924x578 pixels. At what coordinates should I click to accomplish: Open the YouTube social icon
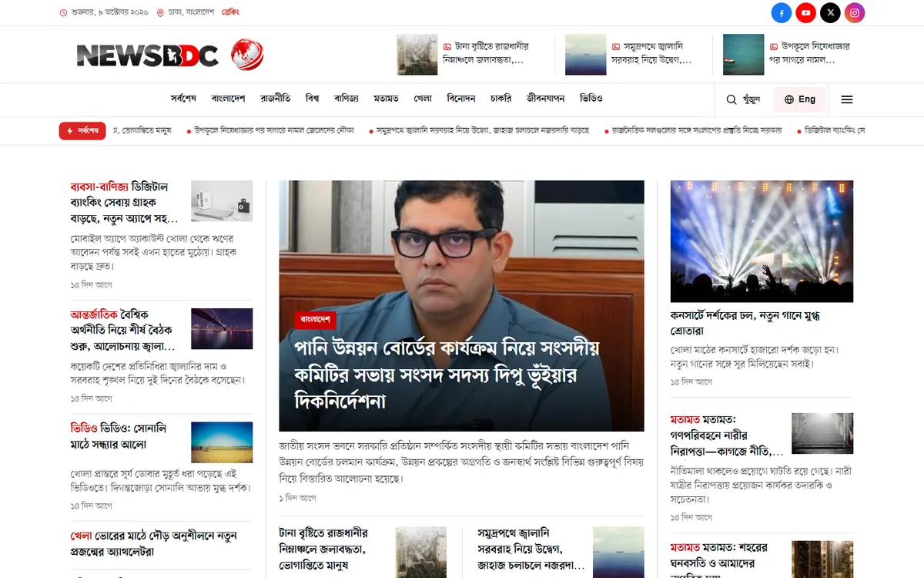click(805, 13)
